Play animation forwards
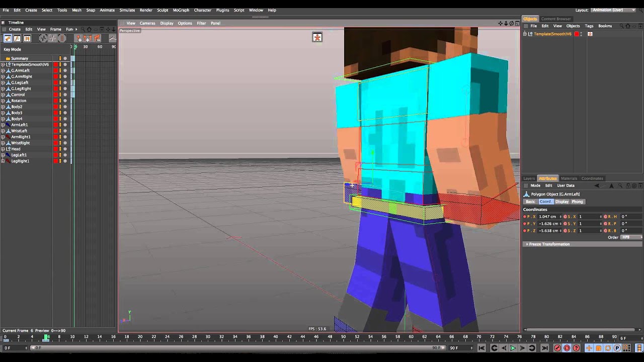The width and height of the screenshot is (644, 362). coord(513,348)
